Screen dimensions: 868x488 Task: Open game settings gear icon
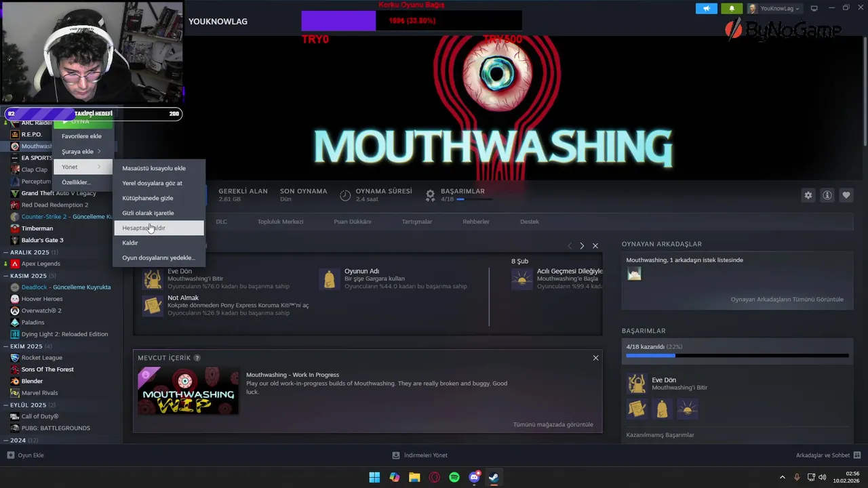(808, 195)
